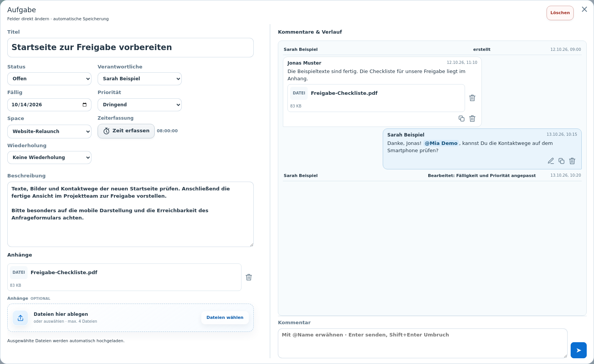
Task: Click the upload icon in the file drop zone
Action: point(20,318)
